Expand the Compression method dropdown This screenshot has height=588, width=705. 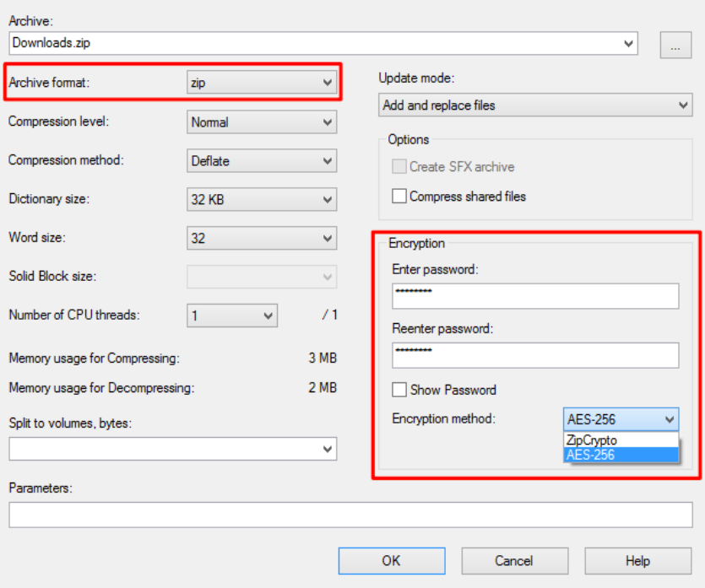(x=261, y=161)
